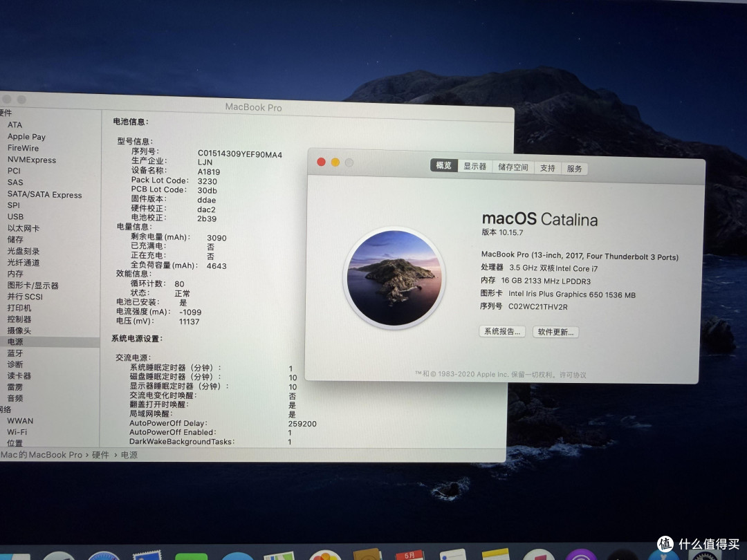The image size is (747, 560).
Task: Open the 储存 sidebar entry
Action: pos(15,239)
